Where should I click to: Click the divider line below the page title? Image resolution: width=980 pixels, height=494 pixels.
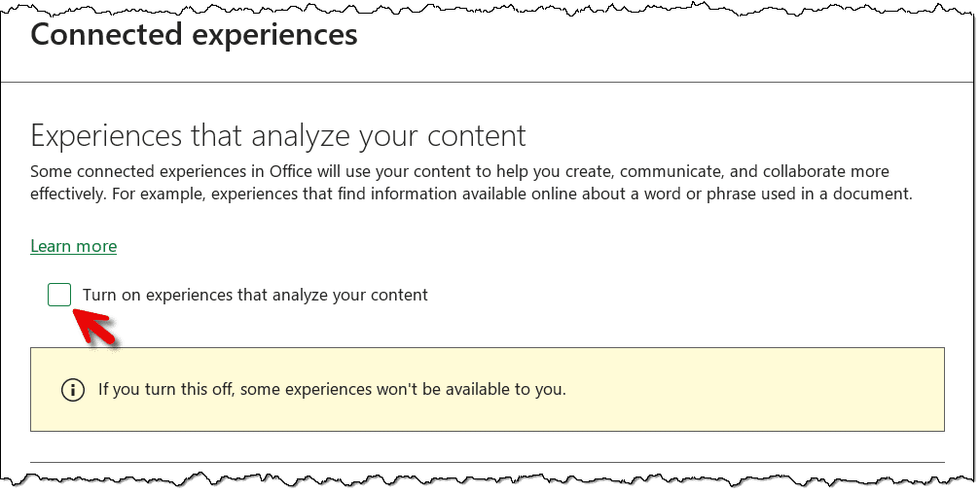coord(487,82)
